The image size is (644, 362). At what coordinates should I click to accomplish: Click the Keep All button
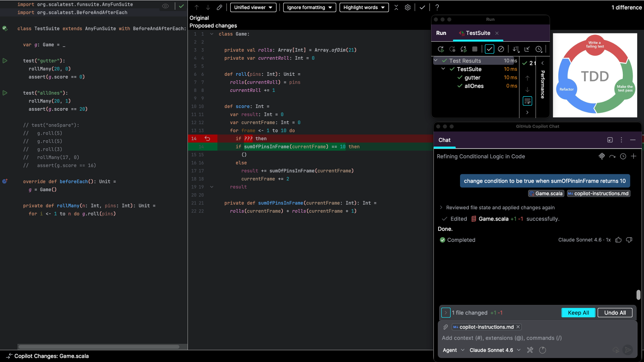tap(578, 313)
